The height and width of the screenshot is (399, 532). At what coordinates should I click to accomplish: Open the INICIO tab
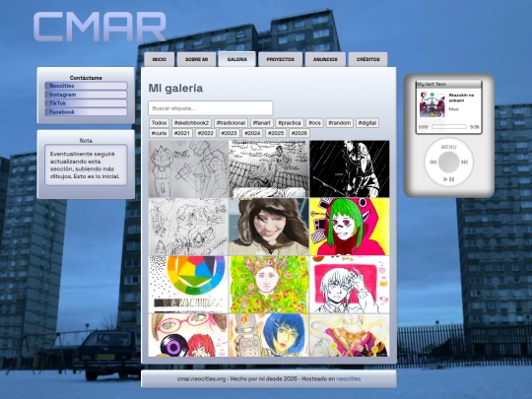[160, 59]
